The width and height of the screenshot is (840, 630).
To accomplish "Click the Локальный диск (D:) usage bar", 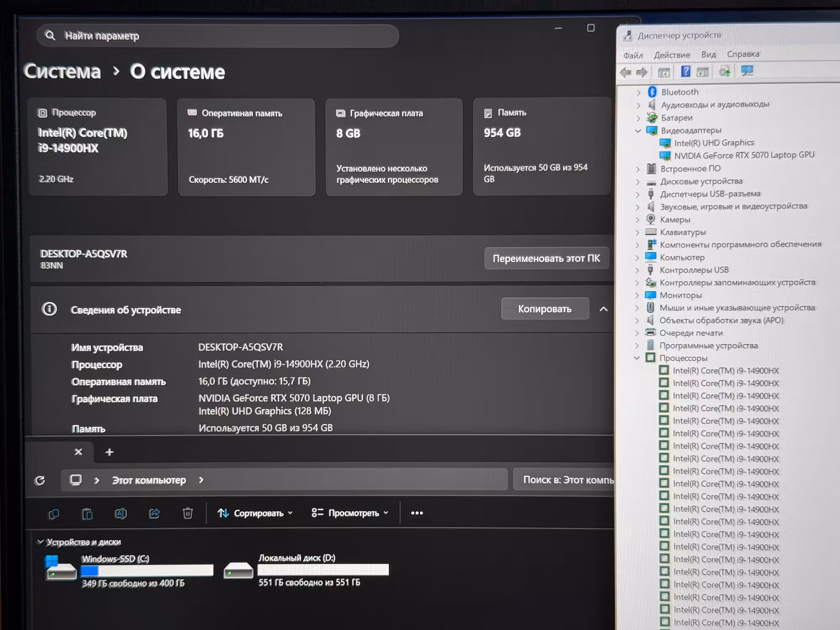I will 323,570.
